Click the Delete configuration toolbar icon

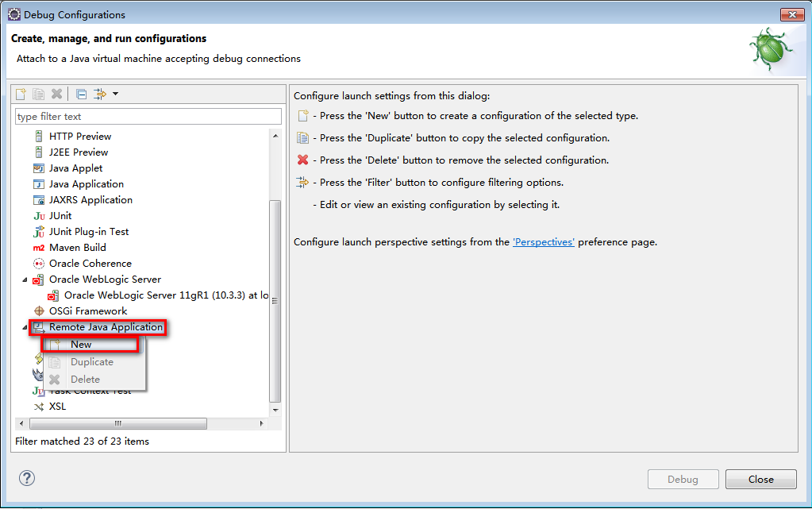pos(56,94)
